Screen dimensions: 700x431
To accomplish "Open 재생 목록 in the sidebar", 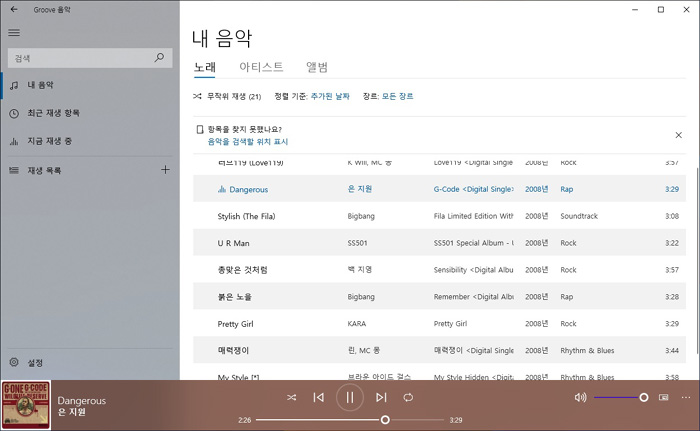I will pyautogui.click(x=80, y=170).
